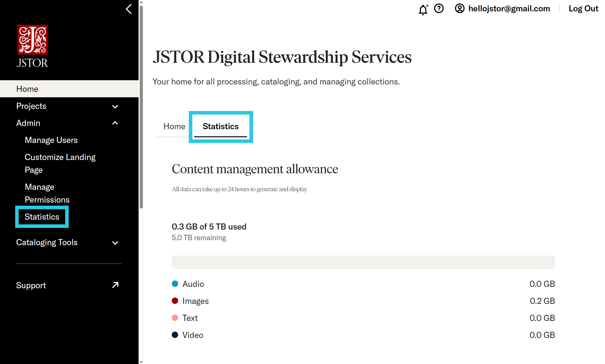Select Statistics under Admin

[42, 217]
